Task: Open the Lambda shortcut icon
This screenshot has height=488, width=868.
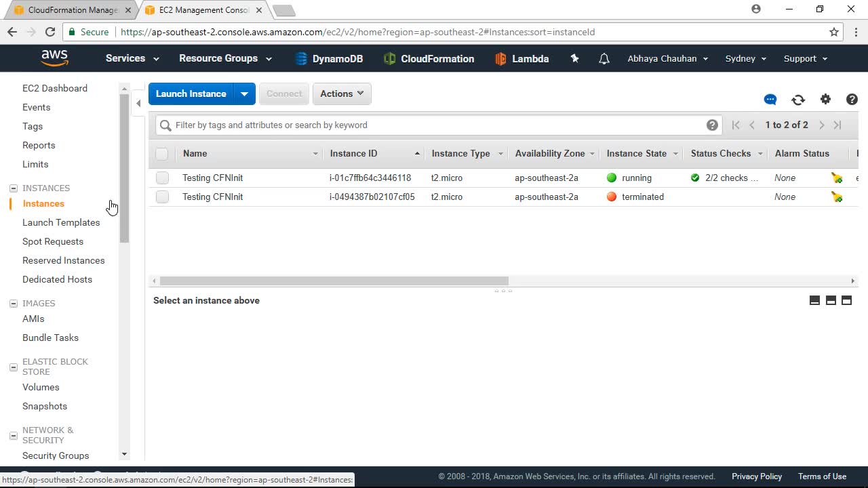Action: [x=500, y=59]
